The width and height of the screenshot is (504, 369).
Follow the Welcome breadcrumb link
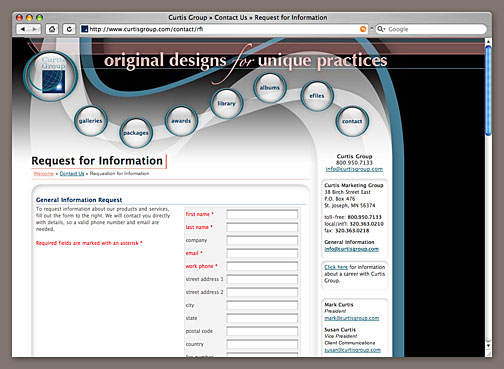[43, 174]
